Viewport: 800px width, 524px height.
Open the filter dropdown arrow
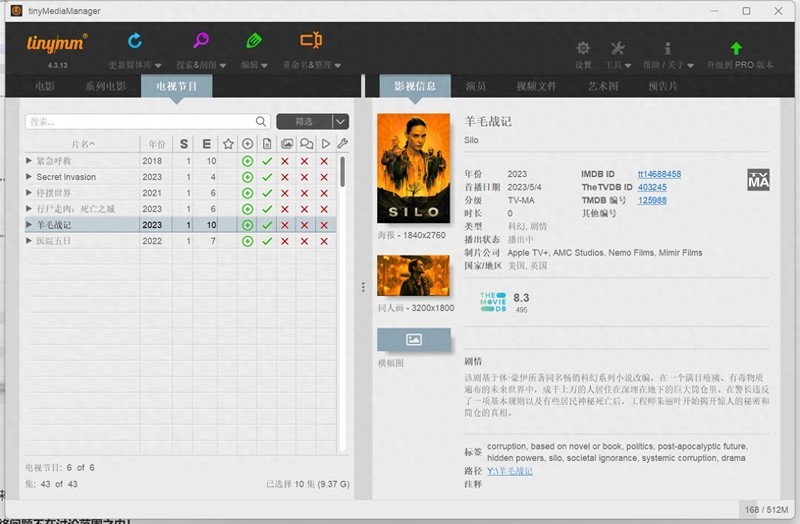(x=340, y=121)
